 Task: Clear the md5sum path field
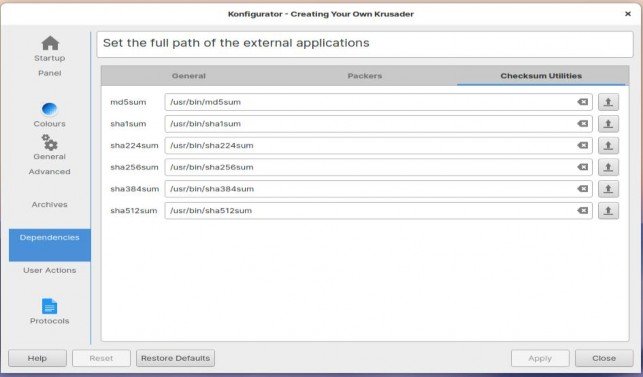[582, 102]
